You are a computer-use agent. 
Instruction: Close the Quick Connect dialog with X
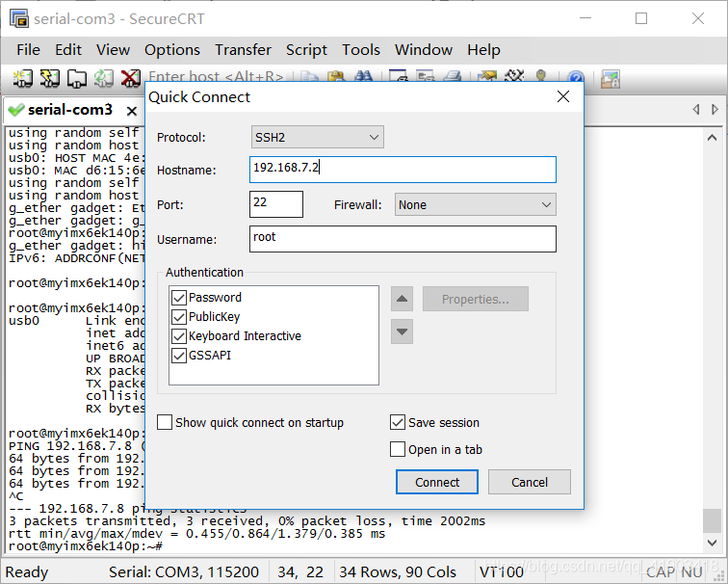563,96
